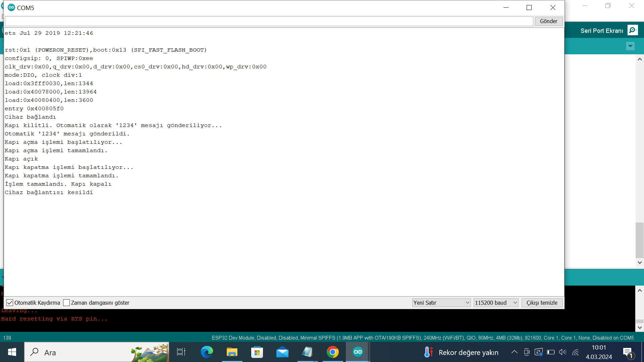Select the Arduino IDE taskbar icon
This screenshot has width=644, height=362.
click(358, 352)
